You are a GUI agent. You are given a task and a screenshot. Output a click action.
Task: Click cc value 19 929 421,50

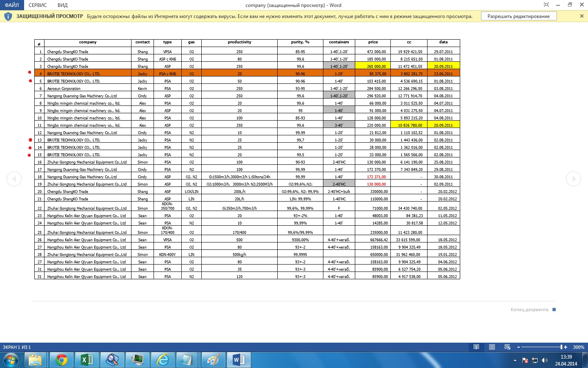coord(409,52)
